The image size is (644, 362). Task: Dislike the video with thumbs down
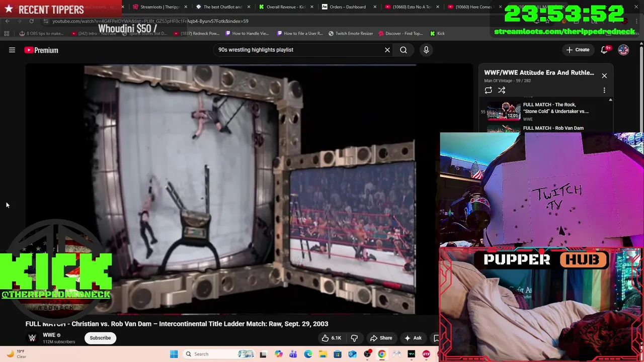tap(354, 338)
